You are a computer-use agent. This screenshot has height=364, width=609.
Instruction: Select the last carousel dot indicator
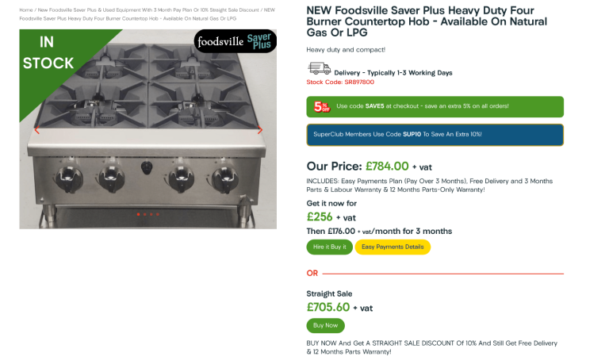click(x=158, y=214)
